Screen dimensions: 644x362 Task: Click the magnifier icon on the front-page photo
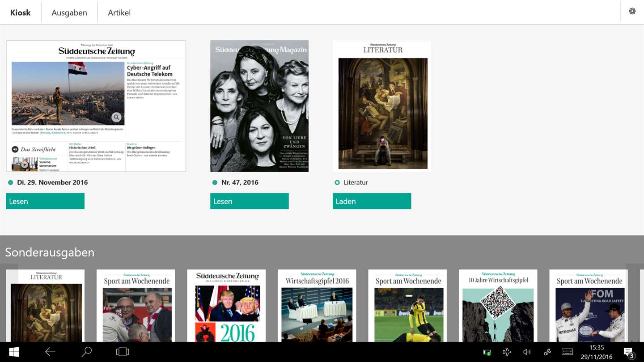[116, 118]
